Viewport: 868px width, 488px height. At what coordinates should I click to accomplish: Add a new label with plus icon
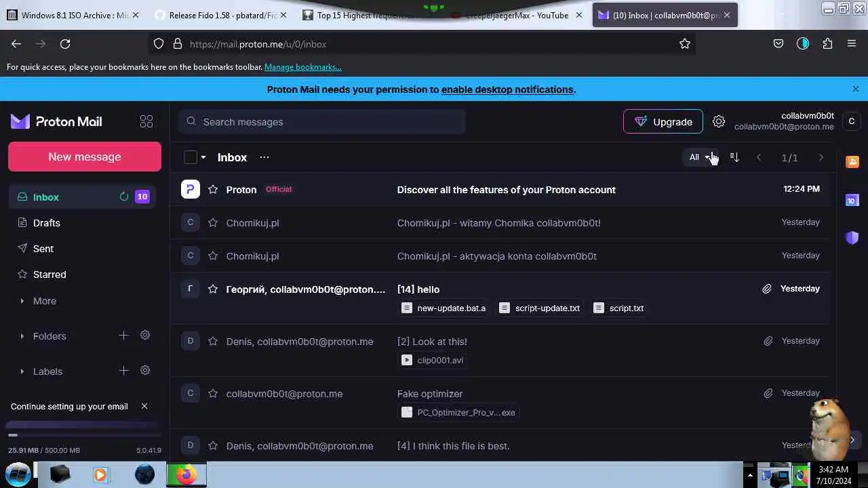(123, 371)
